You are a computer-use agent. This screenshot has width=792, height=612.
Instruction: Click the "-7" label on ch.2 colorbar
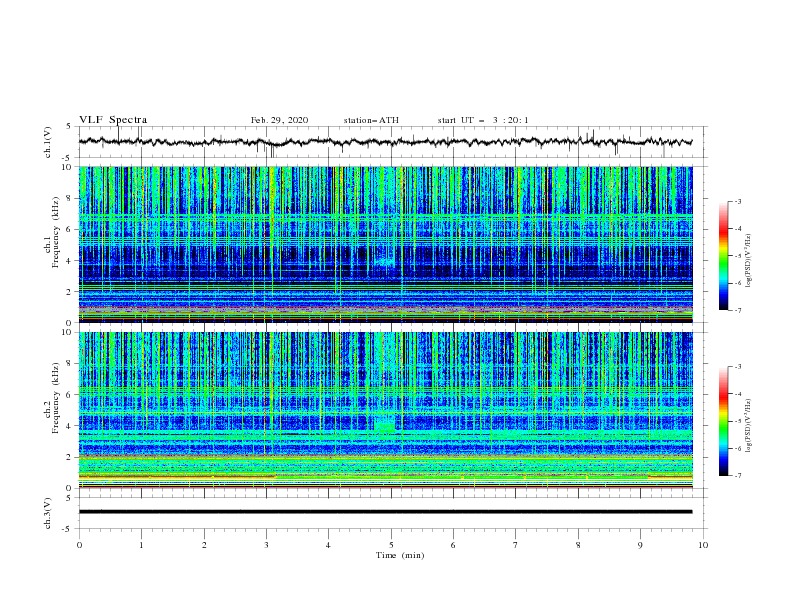click(x=737, y=476)
